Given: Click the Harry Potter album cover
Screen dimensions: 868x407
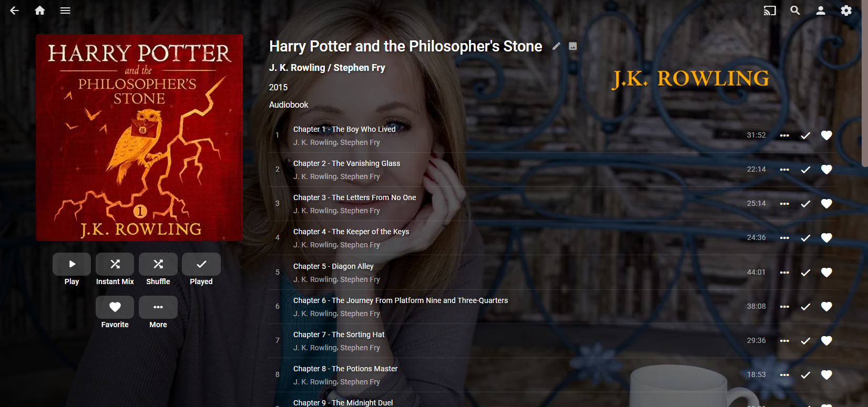Looking at the screenshot, I should 139,138.
